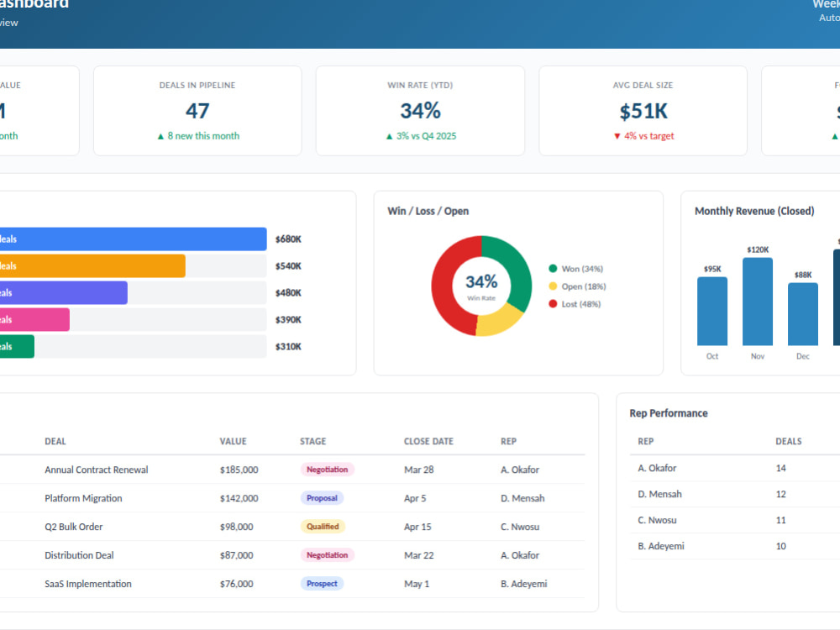
Task: Click deal count 14 for A. Okafor
Action: [x=780, y=468]
